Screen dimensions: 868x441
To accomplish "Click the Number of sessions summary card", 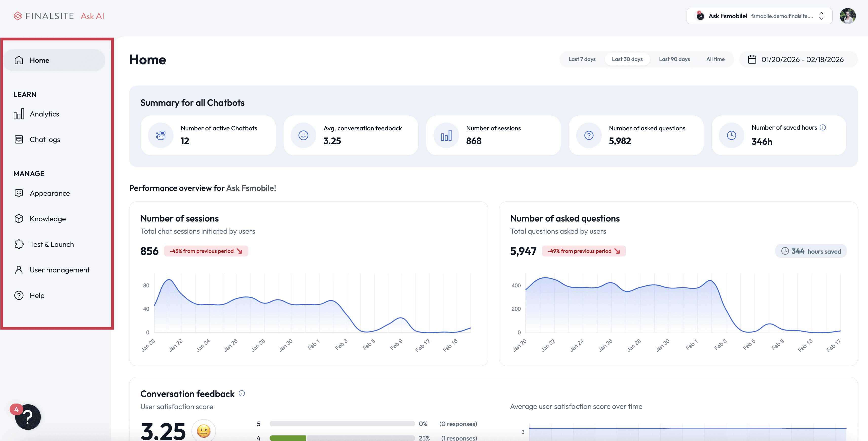I will pyautogui.click(x=493, y=135).
